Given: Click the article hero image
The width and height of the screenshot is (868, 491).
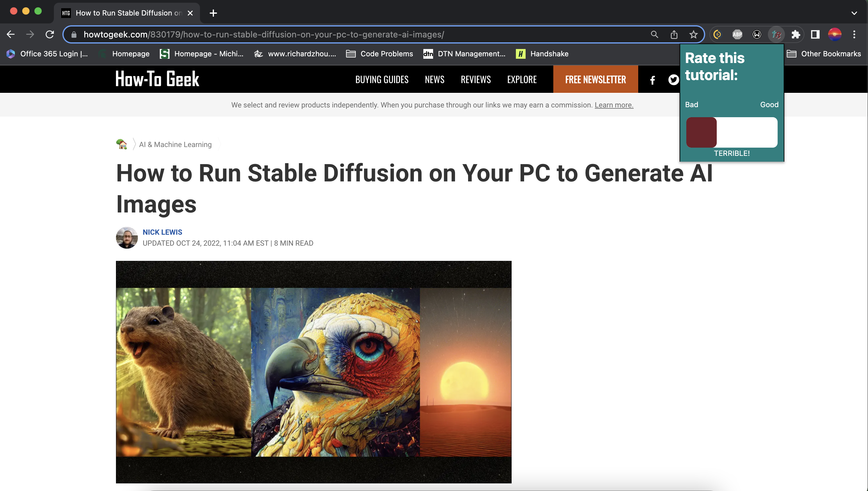Looking at the screenshot, I should pyautogui.click(x=313, y=372).
